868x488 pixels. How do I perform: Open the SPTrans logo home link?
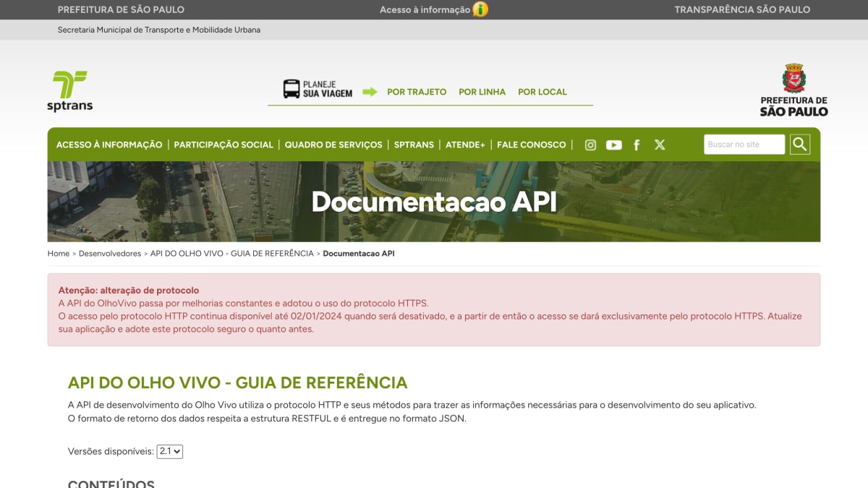tap(69, 91)
